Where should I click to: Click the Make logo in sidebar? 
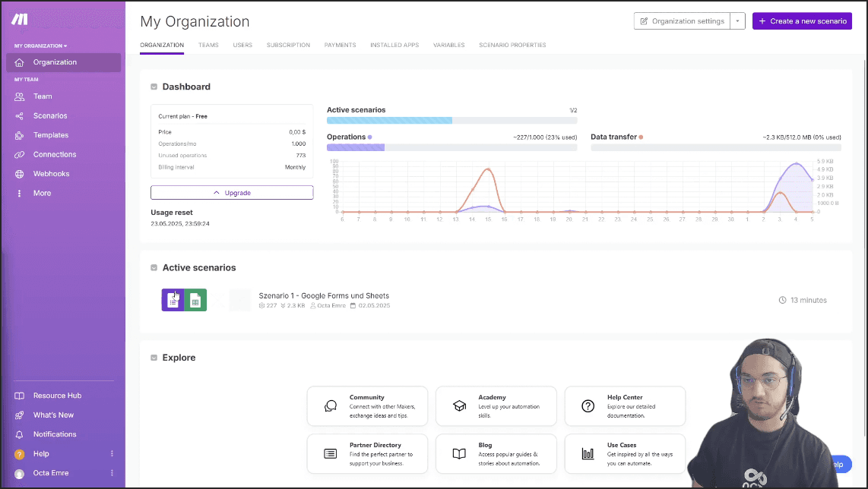coord(19,19)
